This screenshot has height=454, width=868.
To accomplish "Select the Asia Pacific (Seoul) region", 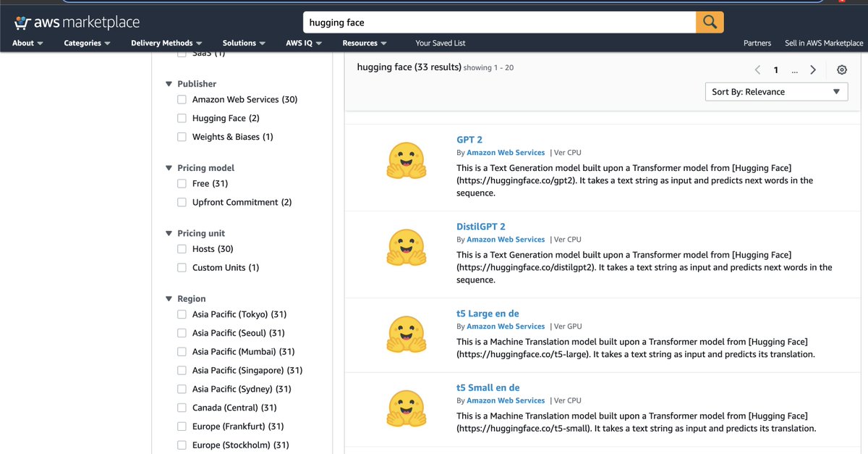I will (x=182, y=333).
